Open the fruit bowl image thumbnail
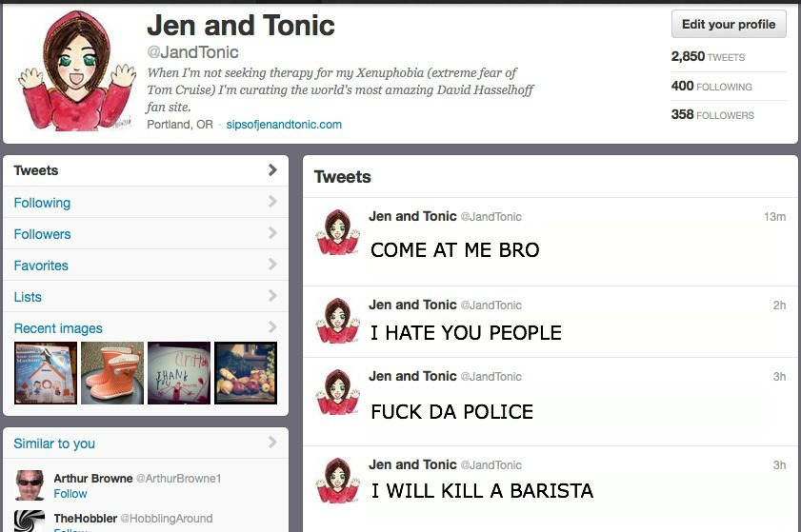 246,373
